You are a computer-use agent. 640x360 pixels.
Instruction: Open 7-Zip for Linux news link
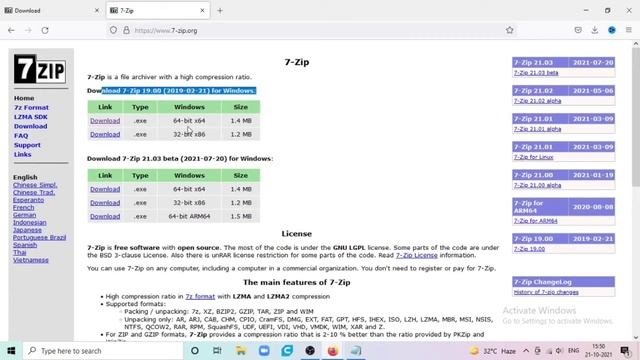coord(533,157)
